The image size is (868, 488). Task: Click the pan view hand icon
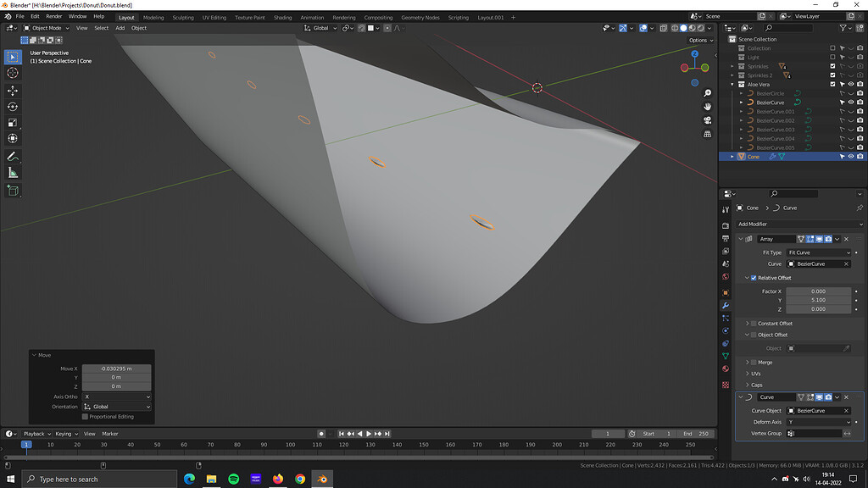click(x=707, y=107)
